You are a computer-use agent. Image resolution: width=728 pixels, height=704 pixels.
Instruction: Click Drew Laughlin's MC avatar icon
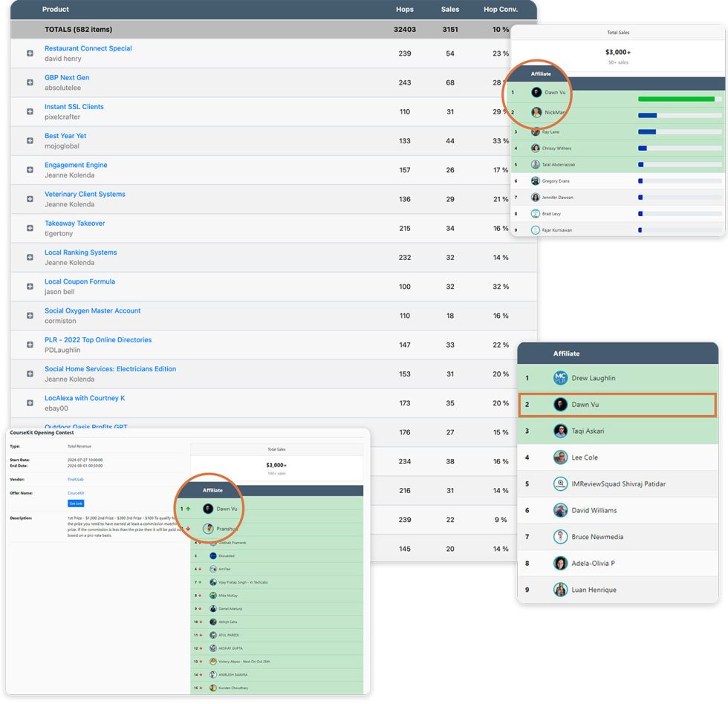[560, 378]
